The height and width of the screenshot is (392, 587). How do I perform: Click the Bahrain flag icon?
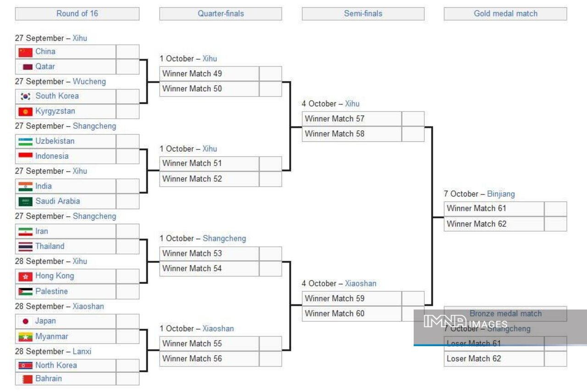pyautogui.click(x=27, y=379)
